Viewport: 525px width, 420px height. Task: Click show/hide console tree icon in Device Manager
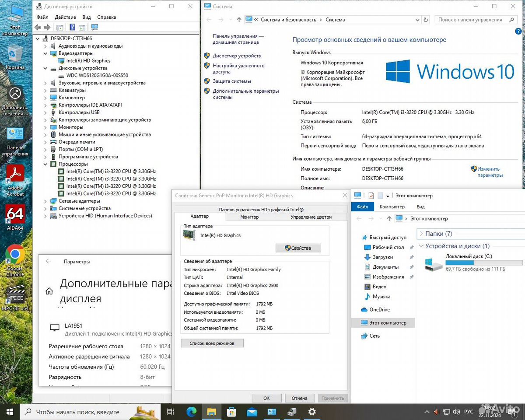click(59, 27)
